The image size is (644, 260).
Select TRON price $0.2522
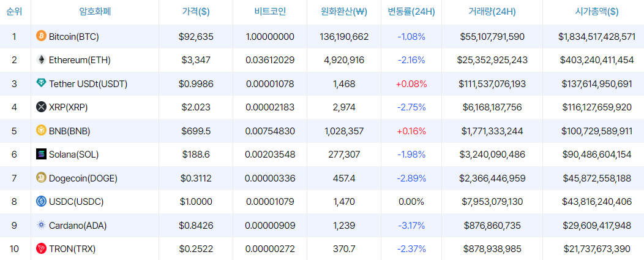pyautogui.click(x=196, y=249)
